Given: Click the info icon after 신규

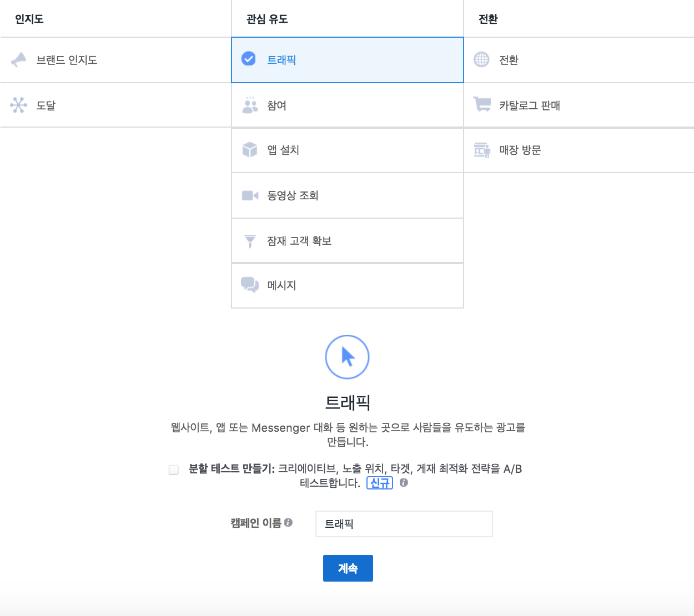Looking at the screenshot, I should tap(404, 483).
